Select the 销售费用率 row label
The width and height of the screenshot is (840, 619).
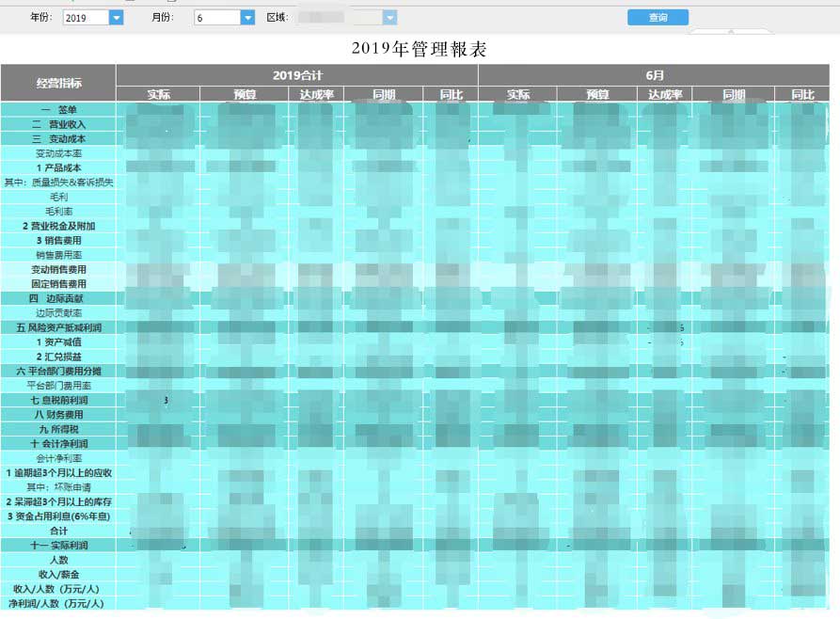58,255
